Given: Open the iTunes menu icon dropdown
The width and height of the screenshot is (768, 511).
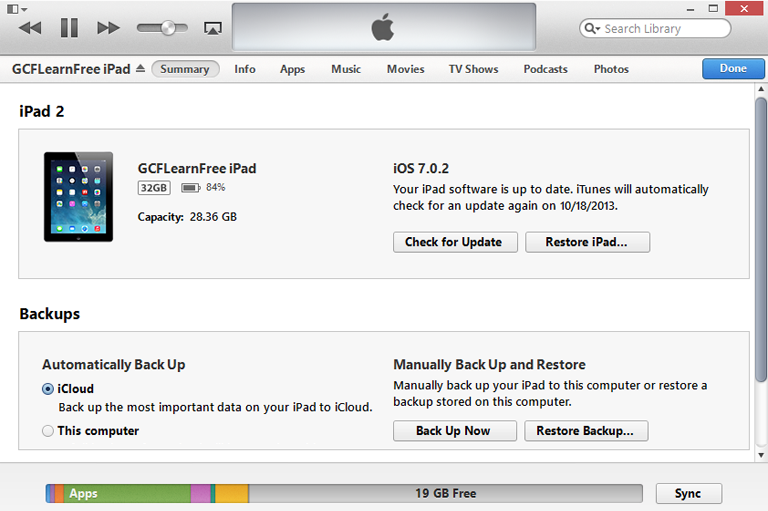Looking at the screenshot, I should coord(17,9).
